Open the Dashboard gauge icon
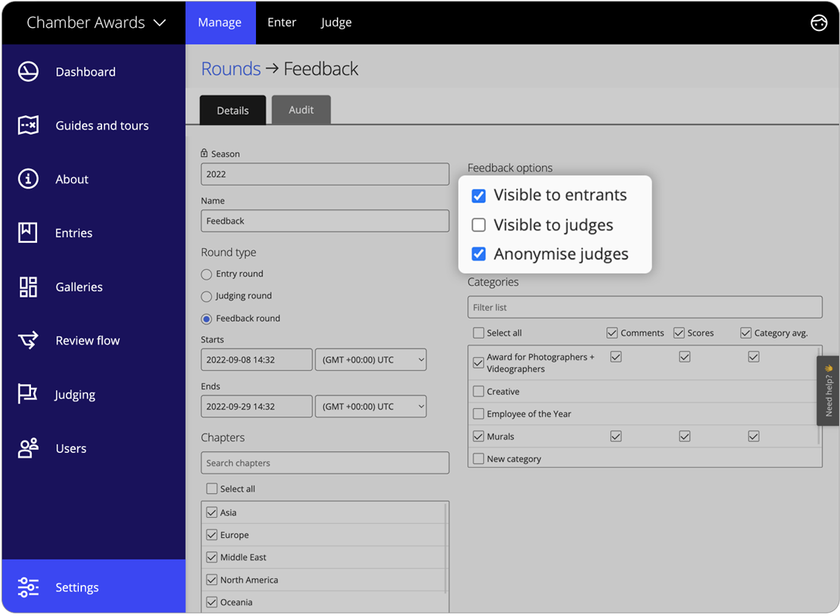 pyautogui.click(x=29, y=72)
